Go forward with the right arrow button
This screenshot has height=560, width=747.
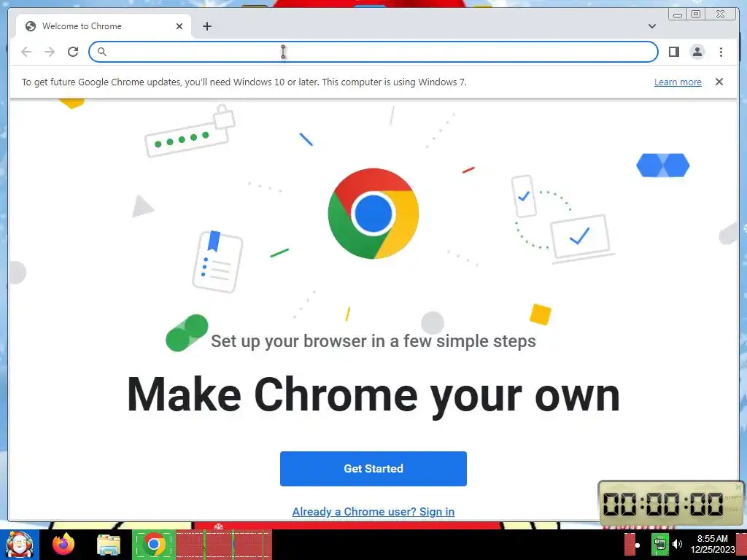click(50, 52)
